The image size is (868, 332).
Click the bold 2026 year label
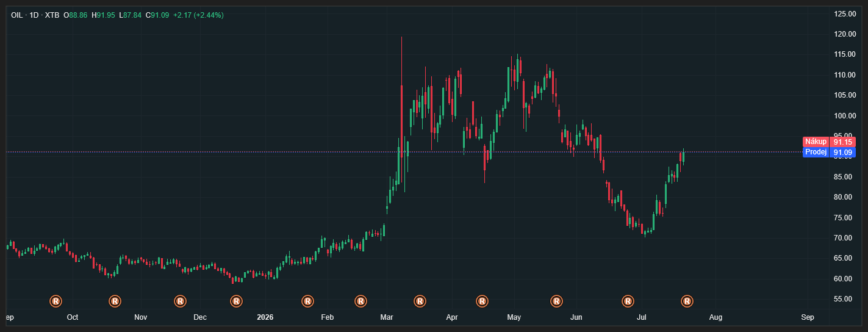[x=265, y=317]
